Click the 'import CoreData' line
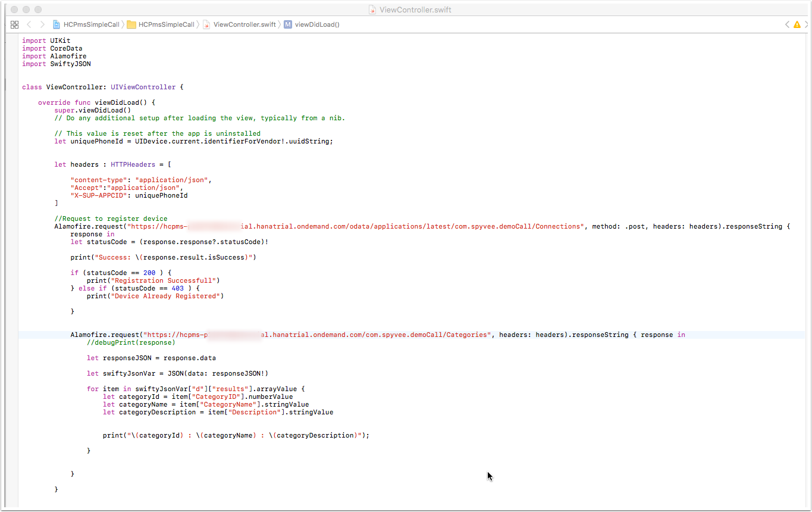 click(x=52, y=48)
